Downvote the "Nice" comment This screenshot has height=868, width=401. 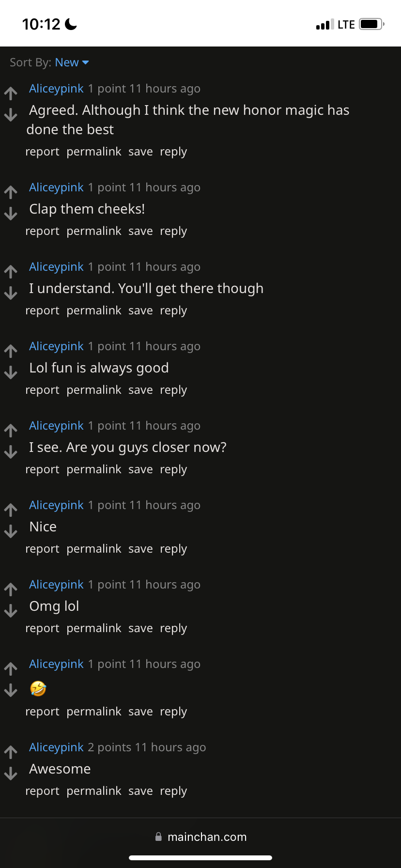(11, 531)
